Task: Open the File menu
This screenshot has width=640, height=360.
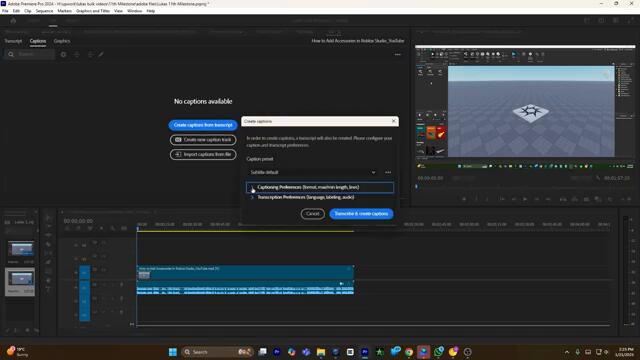Action: 5,11
